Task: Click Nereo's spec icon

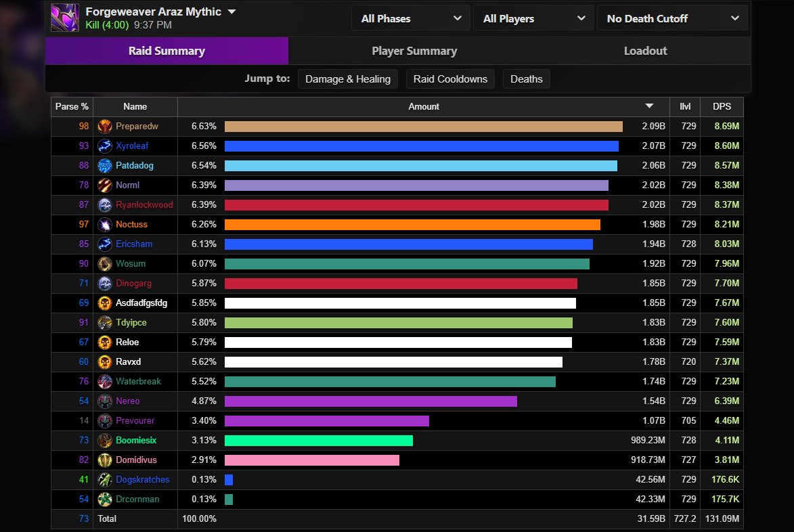Action: click(x=105, y=401)
